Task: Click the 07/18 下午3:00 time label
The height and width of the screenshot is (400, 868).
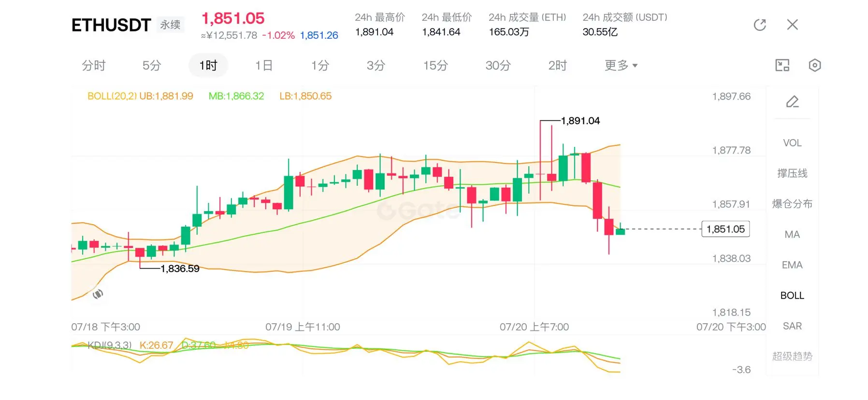Action: click(105, 327)
